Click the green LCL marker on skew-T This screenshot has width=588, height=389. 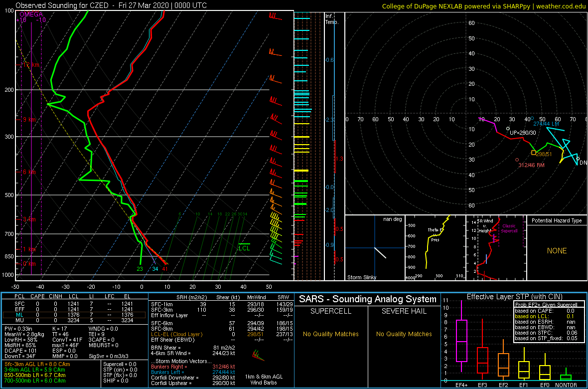coord(244,246)
